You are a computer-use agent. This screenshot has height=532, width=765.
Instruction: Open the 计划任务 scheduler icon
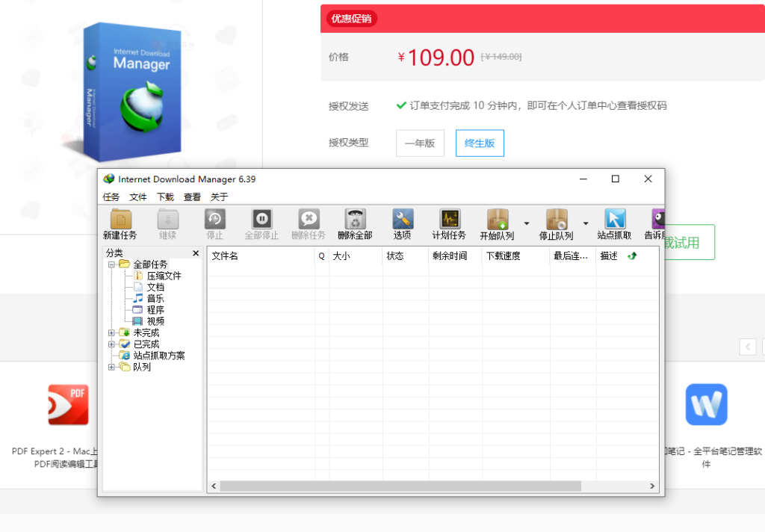pos(449,219)
